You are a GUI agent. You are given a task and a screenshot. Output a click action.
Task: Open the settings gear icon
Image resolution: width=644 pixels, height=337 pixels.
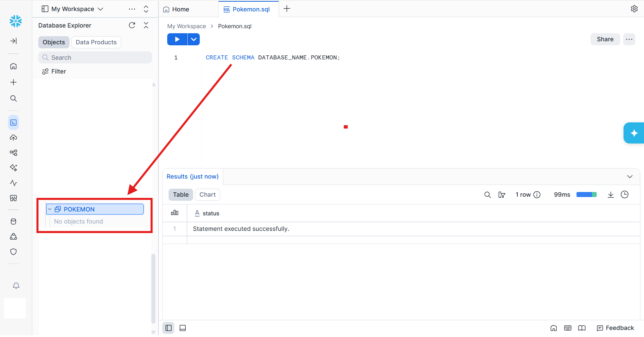(634, 9)
